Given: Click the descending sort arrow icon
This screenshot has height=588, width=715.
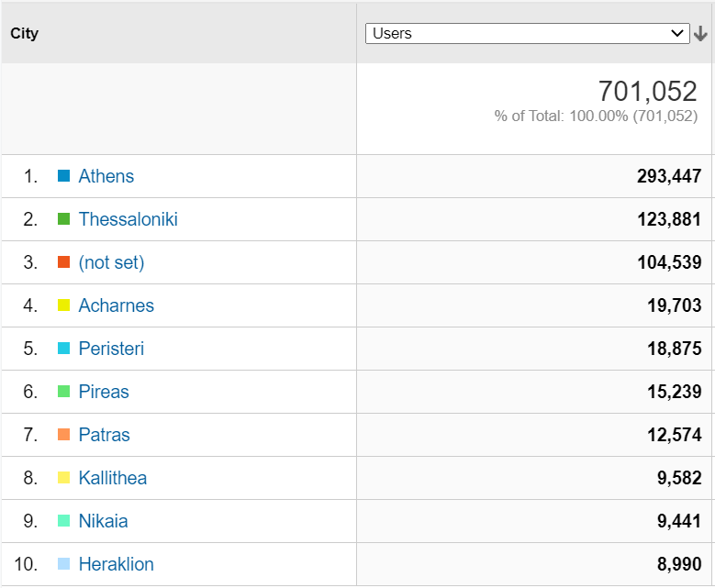Looking at the screenshot, I should (701, 34).
